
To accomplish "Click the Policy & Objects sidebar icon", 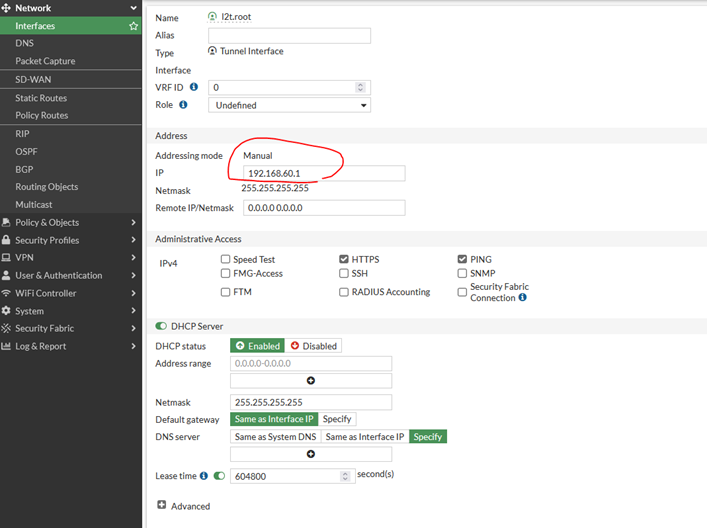I will coord(6,222).
